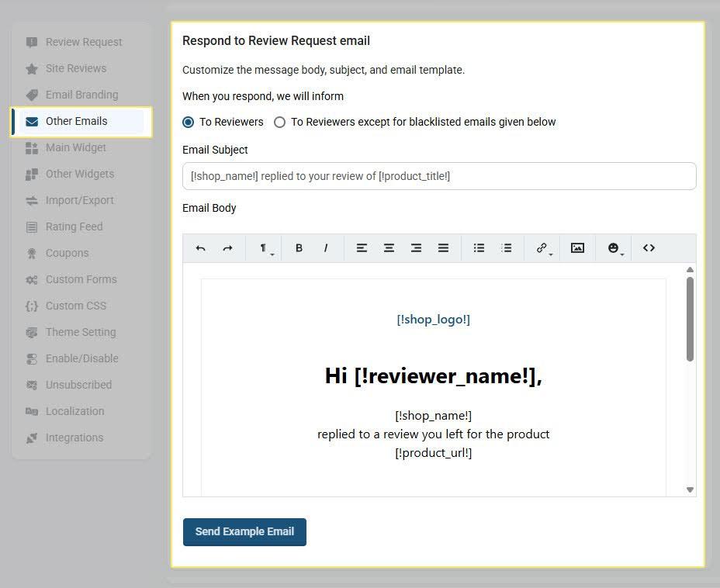
Task: Apply italic formatting in the editor
Action: [x=326, y=247]
